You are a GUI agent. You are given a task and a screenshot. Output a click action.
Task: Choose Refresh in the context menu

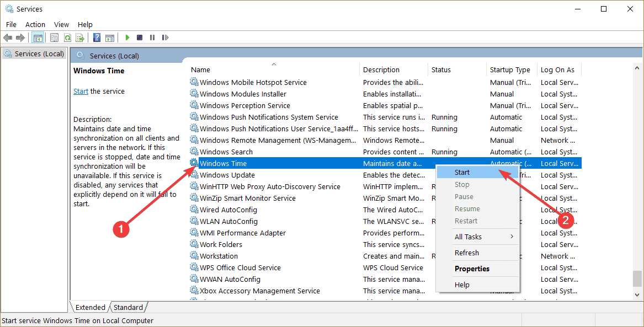[x=478, y=253]
